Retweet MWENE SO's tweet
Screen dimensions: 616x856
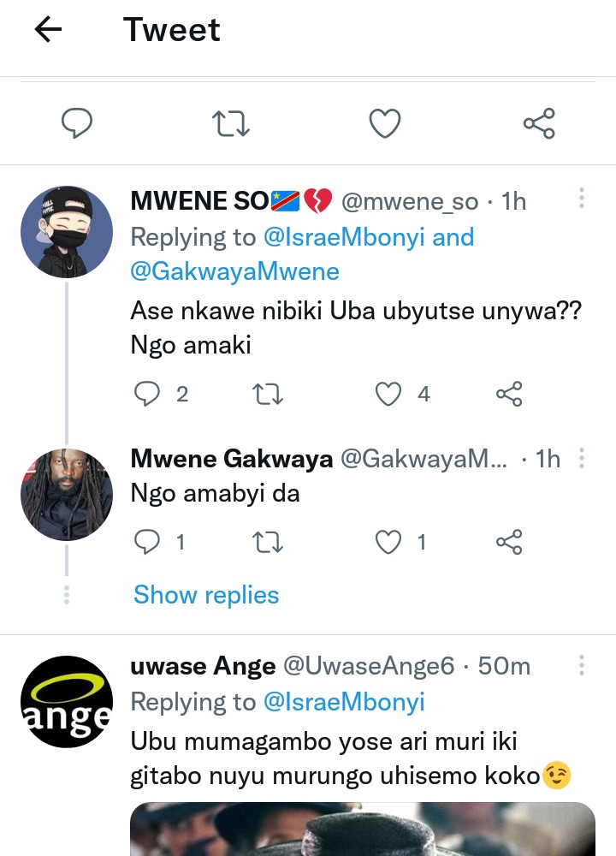click(x=269, y=394)
